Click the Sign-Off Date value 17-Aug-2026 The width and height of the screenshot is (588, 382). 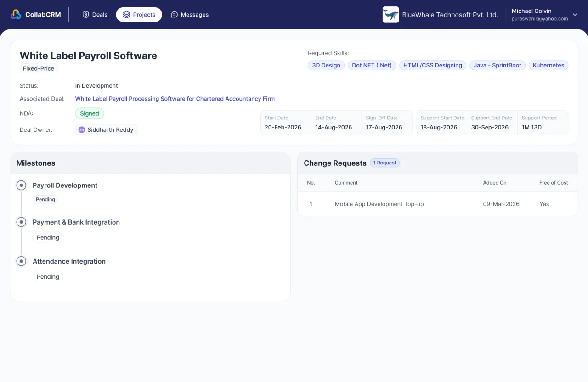[384, 127]
